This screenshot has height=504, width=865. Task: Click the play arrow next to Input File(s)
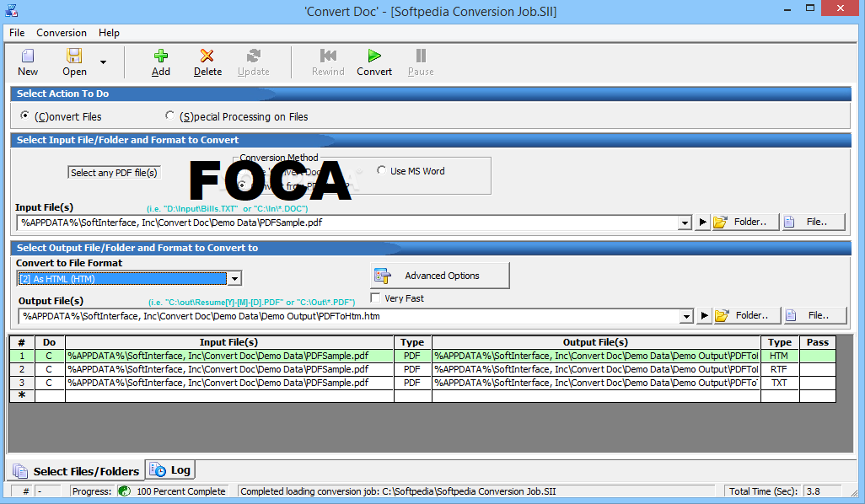pyautogui.click(x=702, y=223)
